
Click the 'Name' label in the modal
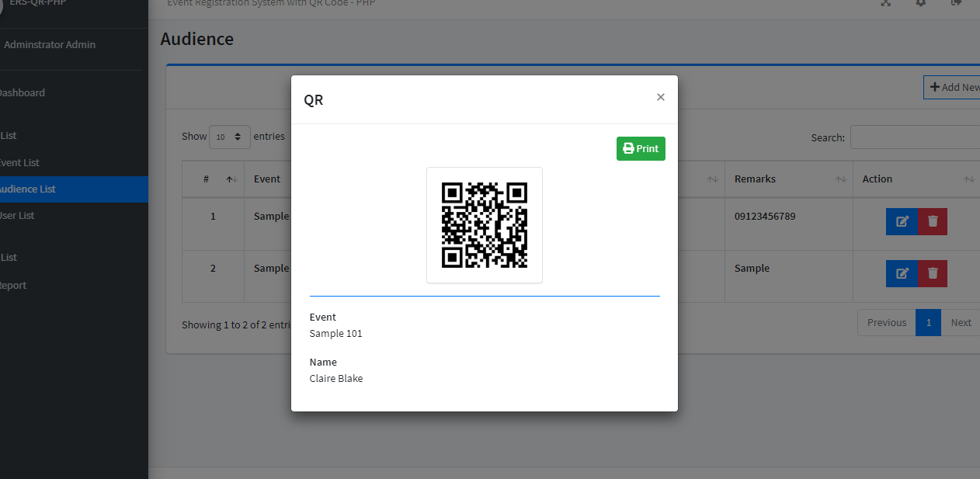(323, 362)
